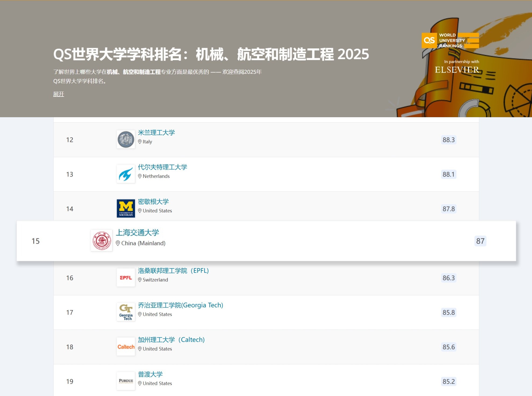Click the TU Delft flame logo

[126, 174]
